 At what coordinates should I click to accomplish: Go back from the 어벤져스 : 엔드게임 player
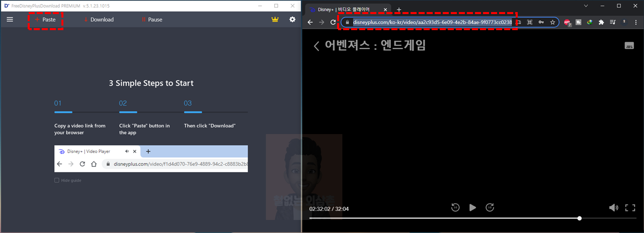pyautogui.click(x=316, y=46)
